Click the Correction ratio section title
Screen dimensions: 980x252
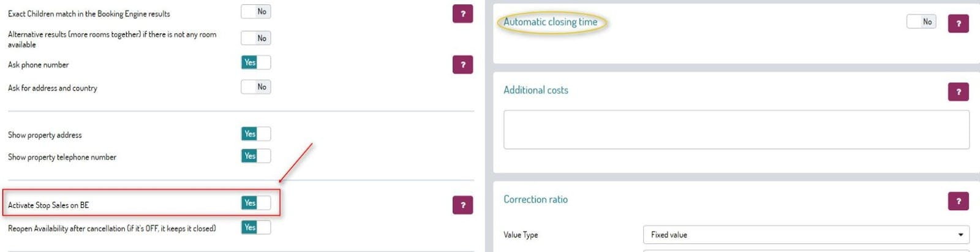click(535, 199)
